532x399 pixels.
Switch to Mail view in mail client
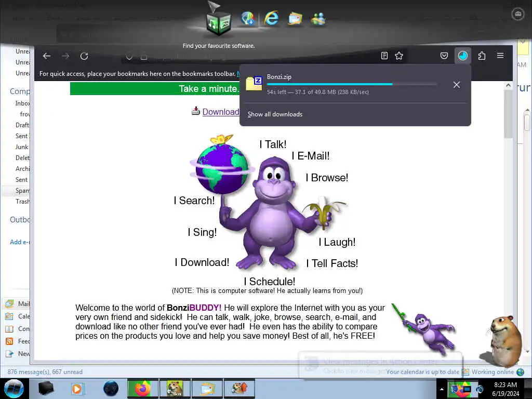pos(18,303)
